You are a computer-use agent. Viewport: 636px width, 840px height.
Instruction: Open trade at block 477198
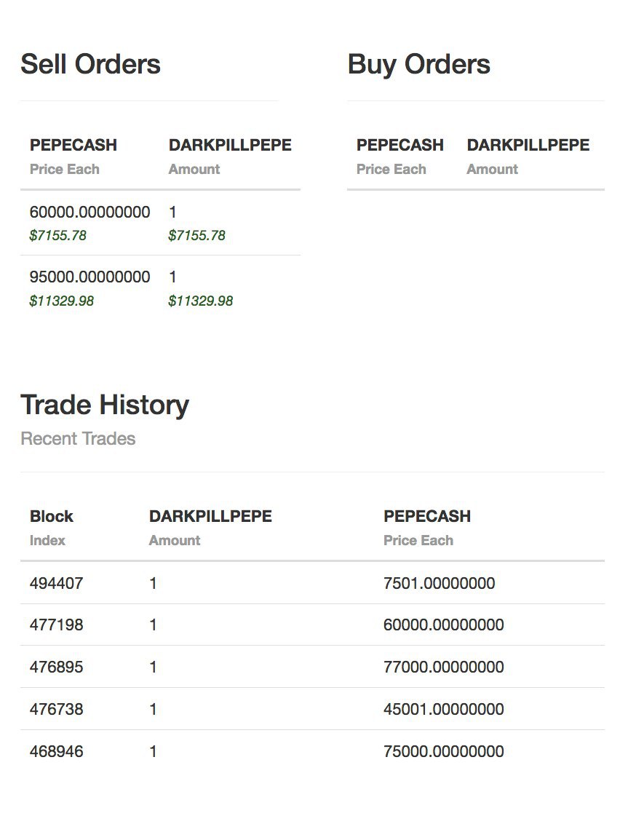tap(313, 625)
